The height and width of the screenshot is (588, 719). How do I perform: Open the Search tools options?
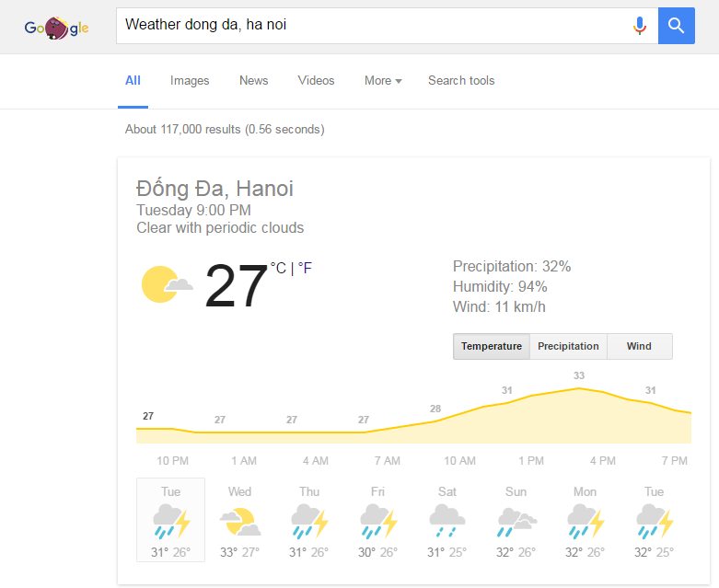461,81
